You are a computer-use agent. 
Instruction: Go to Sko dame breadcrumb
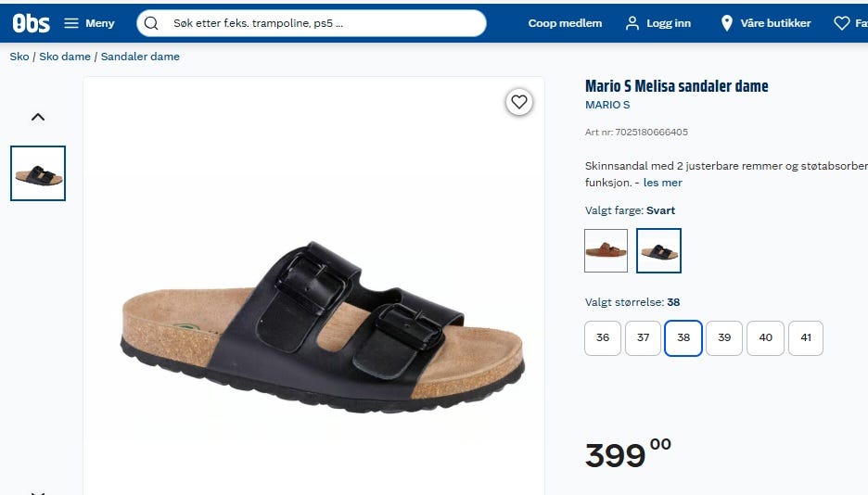[65, 57]
